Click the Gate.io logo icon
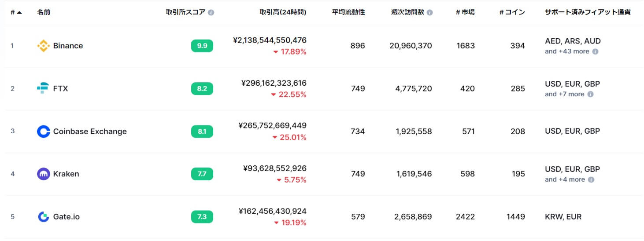The image size is (644, 241). pyautogui.click(x=44, y=217)
